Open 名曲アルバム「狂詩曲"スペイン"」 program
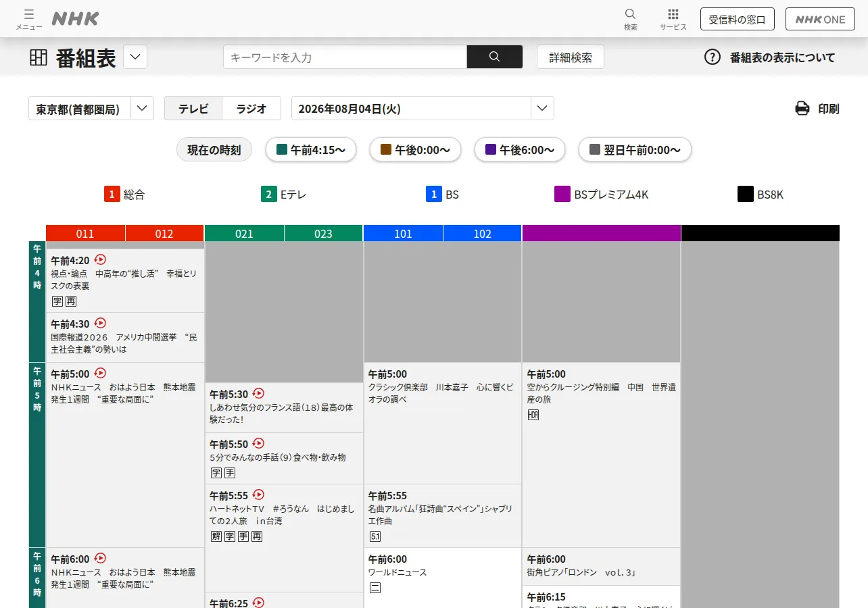This screenshot has height=608, width=868. click(x=443, y=515)
